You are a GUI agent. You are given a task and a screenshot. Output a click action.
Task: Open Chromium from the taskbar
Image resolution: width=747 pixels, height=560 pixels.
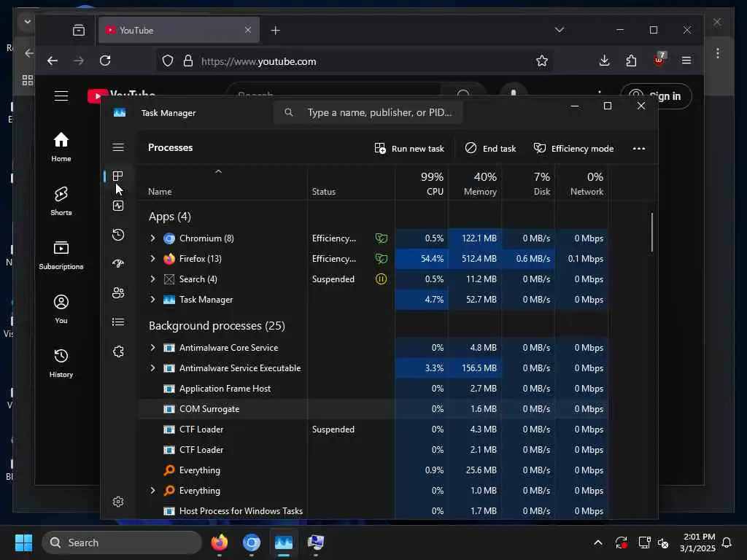tap(252, 542)
